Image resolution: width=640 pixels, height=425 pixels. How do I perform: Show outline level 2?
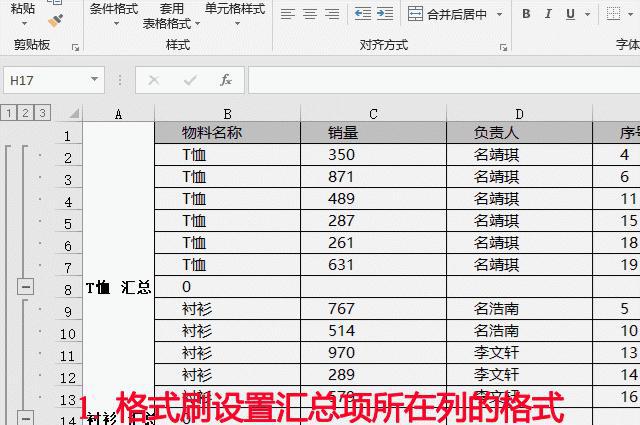(x=25, y=113)
